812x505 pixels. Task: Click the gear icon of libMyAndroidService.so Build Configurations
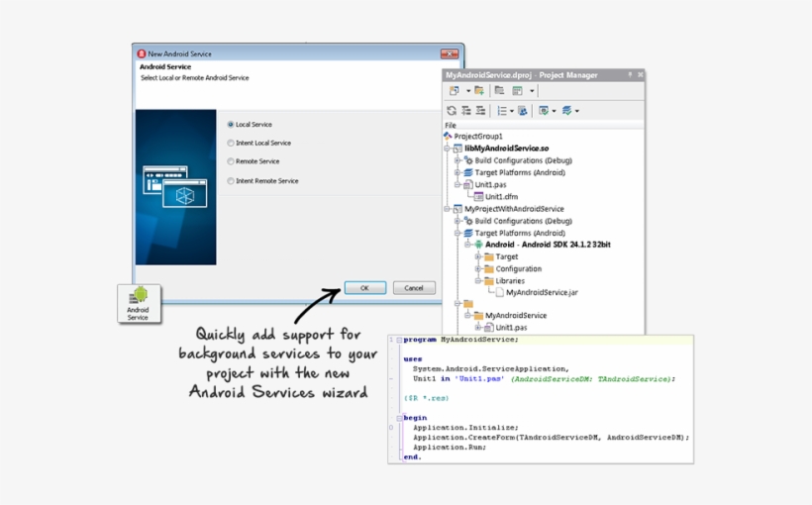coord(468,160)
